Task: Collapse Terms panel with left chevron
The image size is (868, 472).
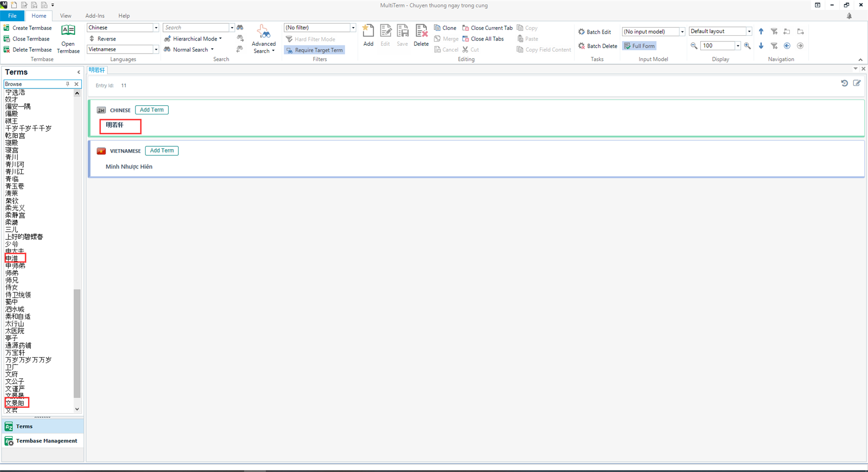Action: [79, 72]
